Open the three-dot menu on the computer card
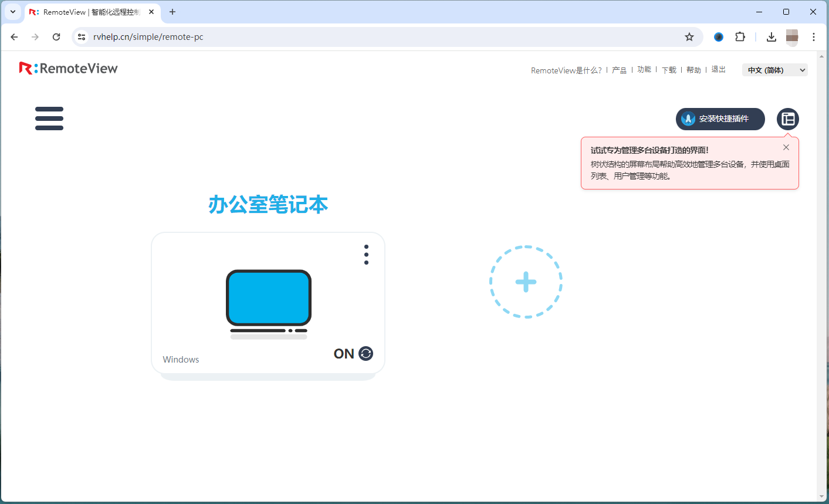829x504 pixels. pyautogui.click(x=366, y=255)
